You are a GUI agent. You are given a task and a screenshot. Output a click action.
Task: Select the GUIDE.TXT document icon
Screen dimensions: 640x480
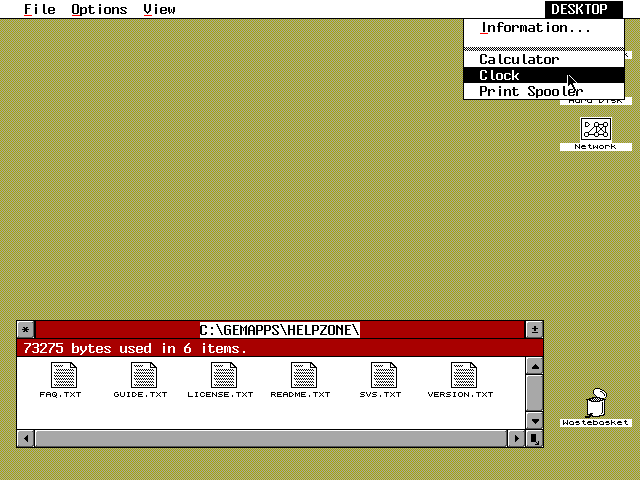click(x=144, y=376)
